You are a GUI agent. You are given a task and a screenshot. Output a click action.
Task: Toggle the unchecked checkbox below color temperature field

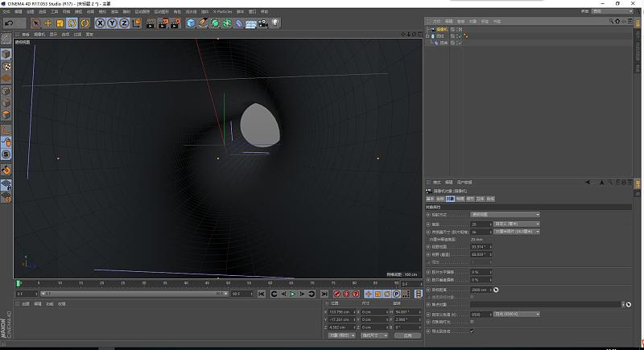click(472, 322)
